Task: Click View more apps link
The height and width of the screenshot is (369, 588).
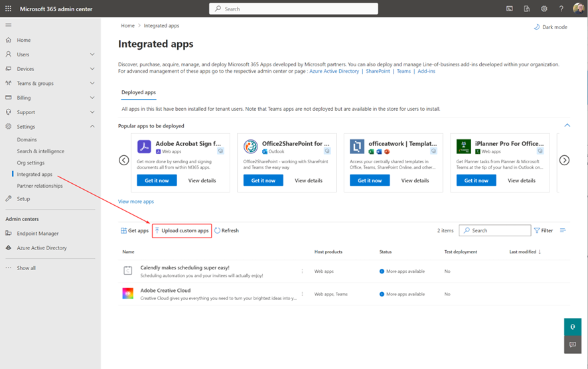Action: (x=136, y=201)
